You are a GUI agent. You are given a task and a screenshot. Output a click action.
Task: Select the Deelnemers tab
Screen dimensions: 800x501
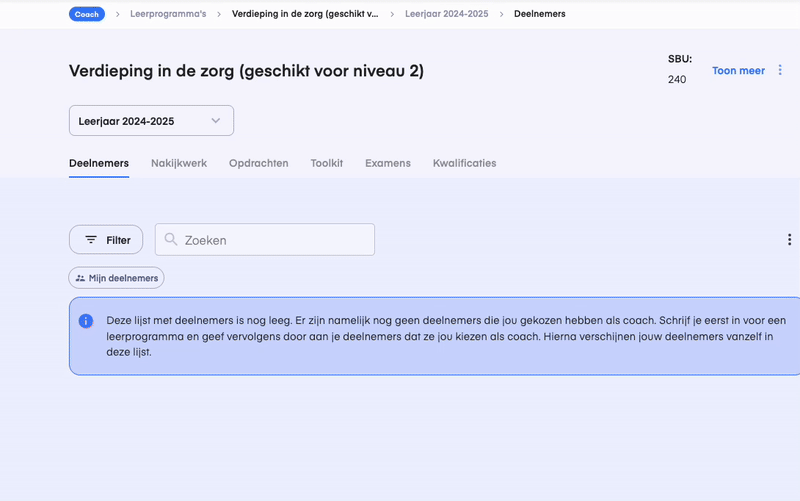click(x=99, y=163)
